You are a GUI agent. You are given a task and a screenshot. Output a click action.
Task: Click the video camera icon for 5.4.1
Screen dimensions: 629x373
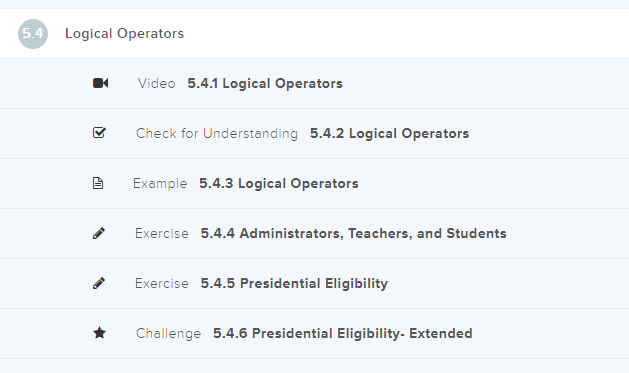[x=100, y=83]
